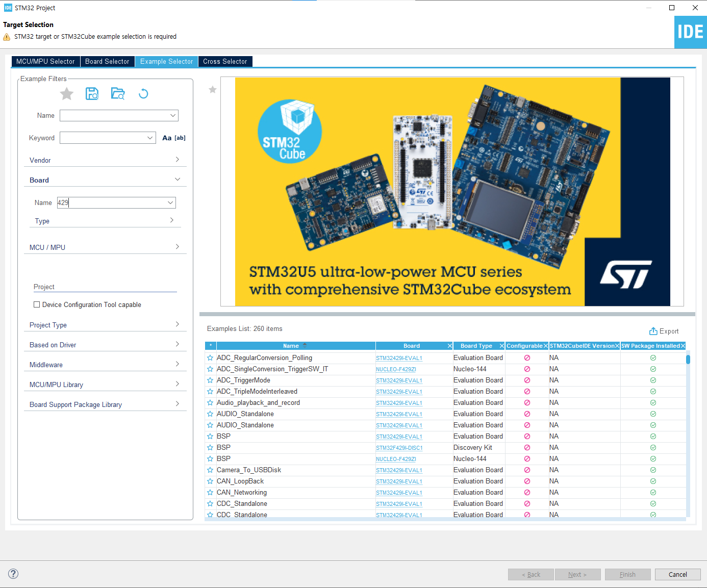
Task: Remove the Board column with its X icon
Action: 449,346
